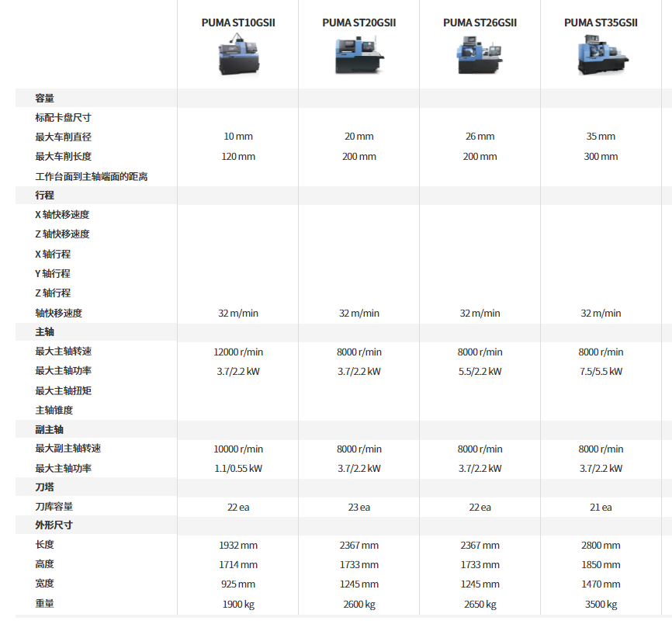The image size is (672, 631).
Task: Select the 10 mm turning diameter value
Action: tap(238, 137)
